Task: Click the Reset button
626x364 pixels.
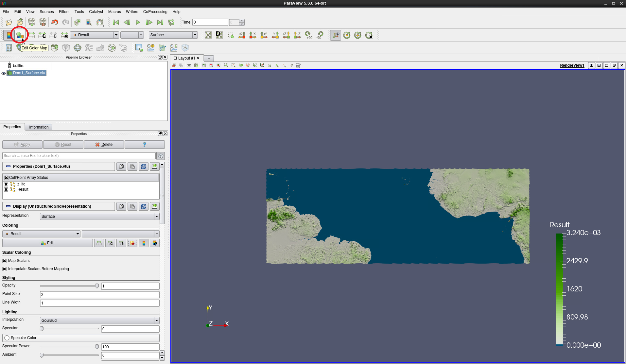Action: [63, 145]
